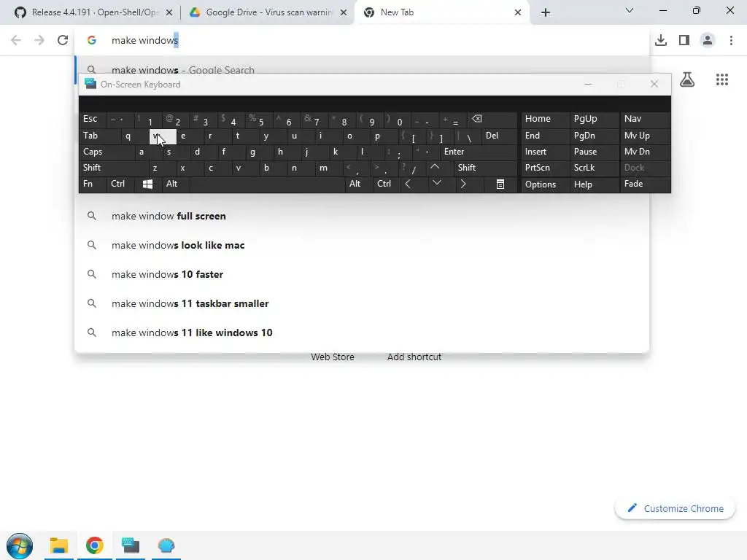Click the Search Labs flask icon
747x560 pixels.
(687, 79)
